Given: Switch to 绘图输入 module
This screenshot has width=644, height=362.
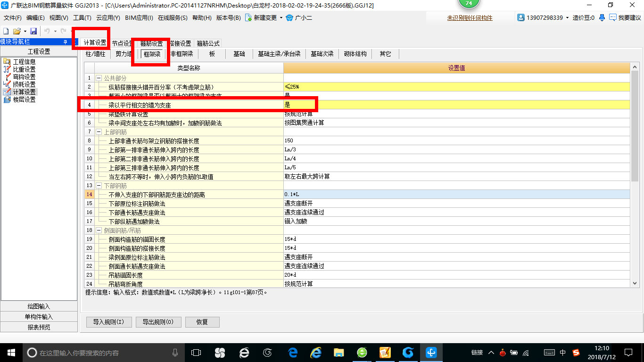Looking at the screenshot, I should coord(39,306).
